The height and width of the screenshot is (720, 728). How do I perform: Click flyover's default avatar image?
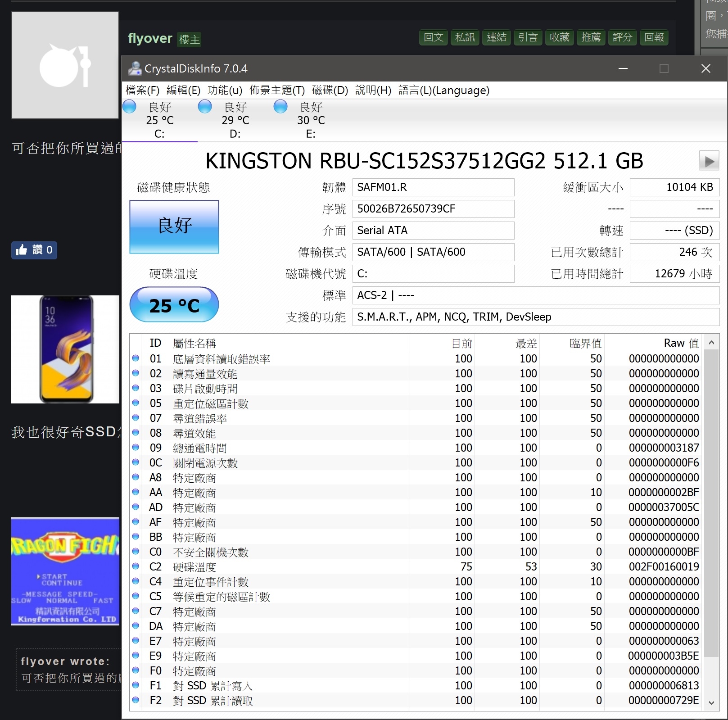pyautogui.click(x=65, y=65)
